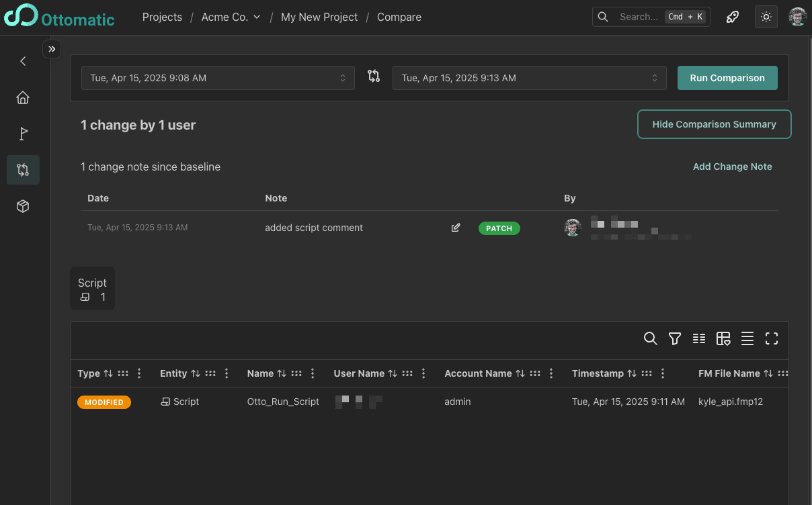Screen dimensions: 812x505
Task: Open the baseline date 9:08 AM dropdown
Action: [218, 78]
